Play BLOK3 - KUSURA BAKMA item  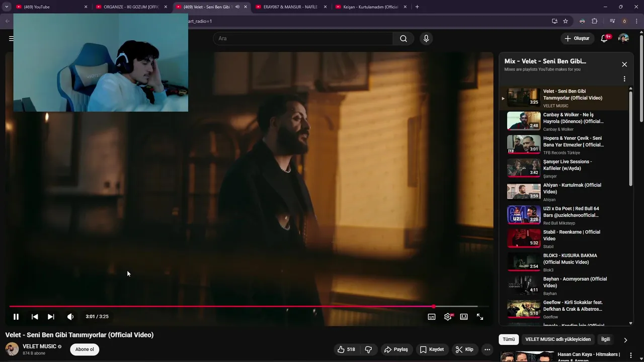click(563, 262)
